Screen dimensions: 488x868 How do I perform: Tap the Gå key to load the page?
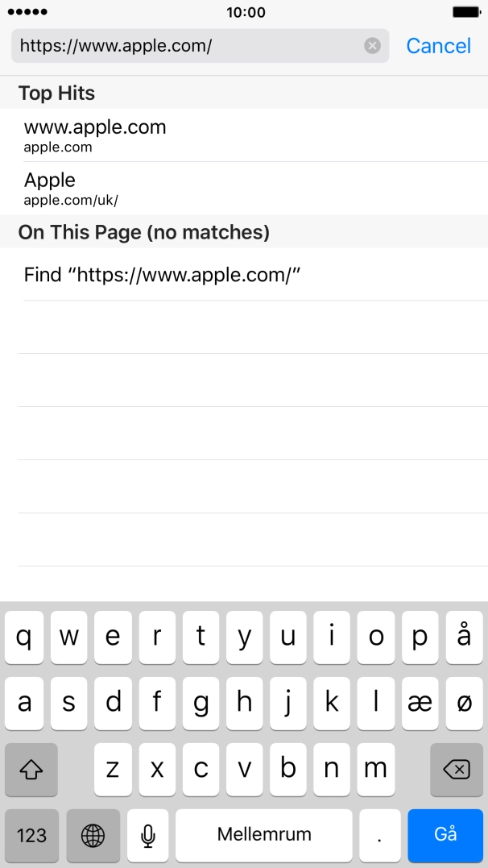tap(445, 835)
